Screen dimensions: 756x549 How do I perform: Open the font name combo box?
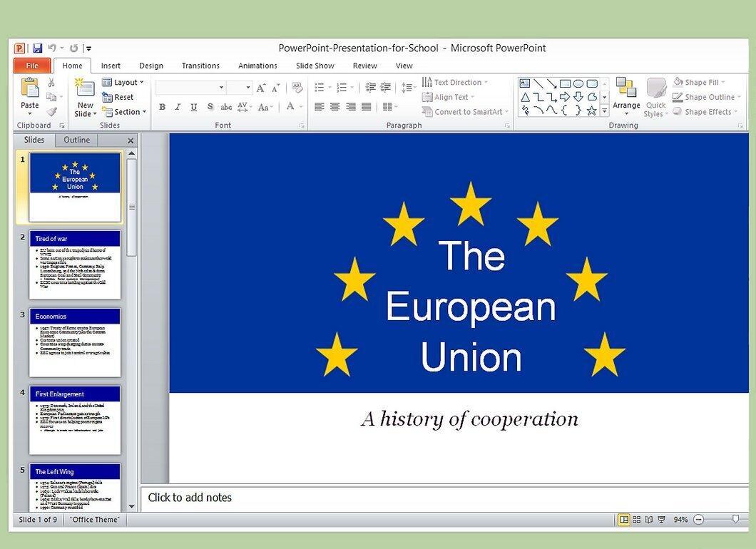pyautogui.click(x=190, y=87)
